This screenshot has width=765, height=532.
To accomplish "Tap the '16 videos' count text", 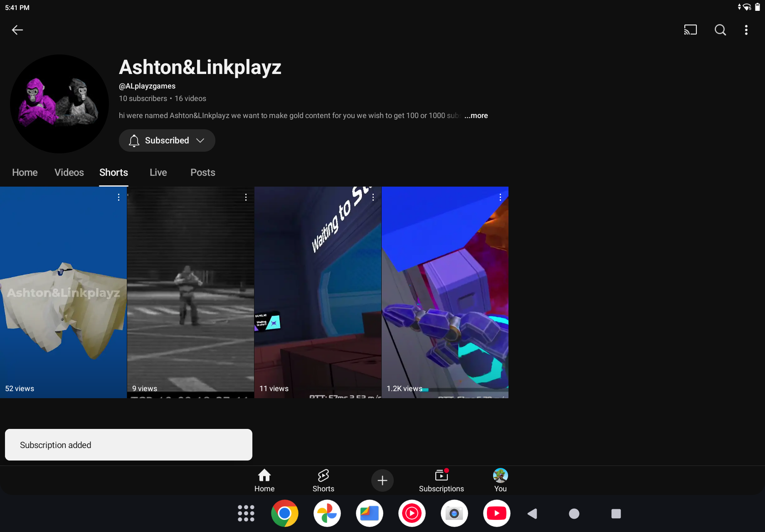I will 190,99.
